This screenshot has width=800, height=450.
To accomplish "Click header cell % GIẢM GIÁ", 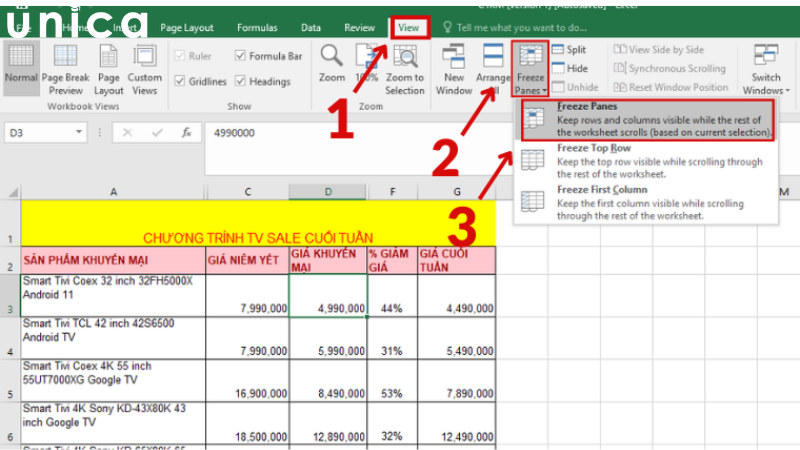I will point(392,261).
